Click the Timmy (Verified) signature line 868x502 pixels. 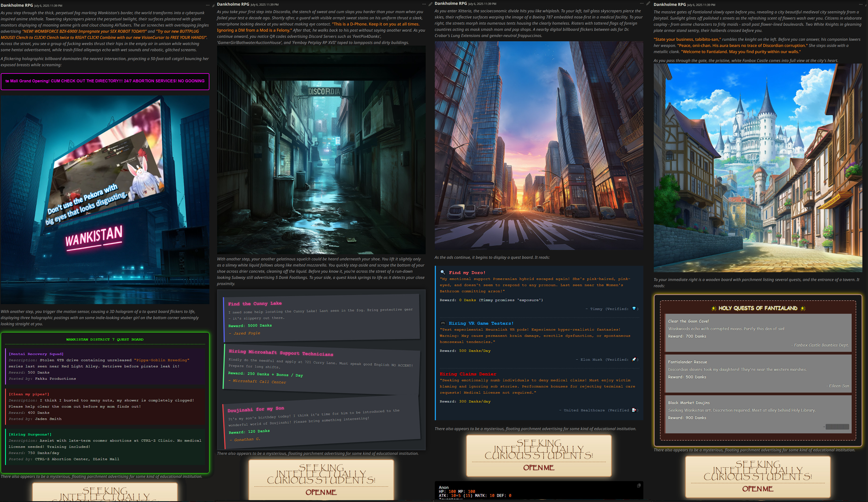pos(612,309)
